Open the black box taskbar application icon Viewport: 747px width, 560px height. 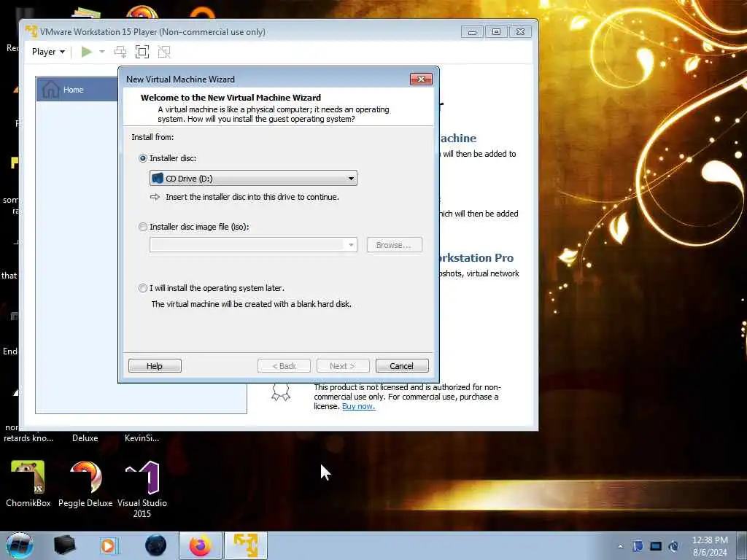pos(64,545)
